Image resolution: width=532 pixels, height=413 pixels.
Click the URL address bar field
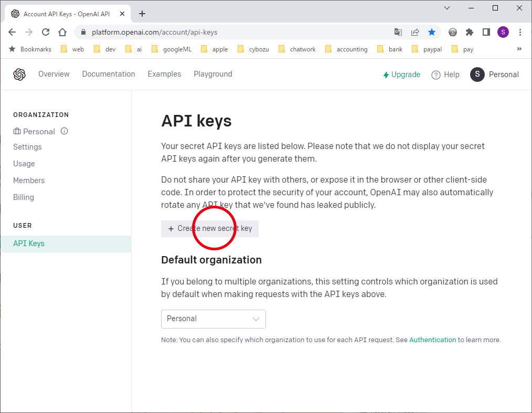point(236,32)
